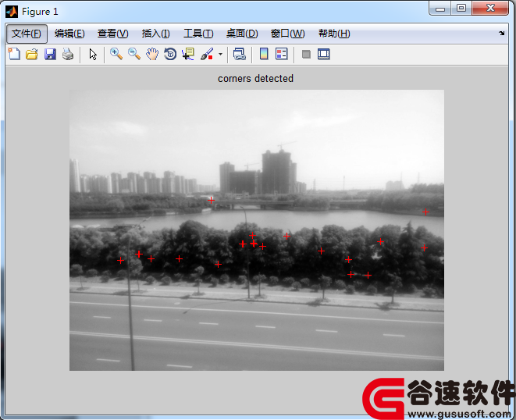516x420 pixels.
Task: Maximize the Figure 1 window
Action: (461, 9)
